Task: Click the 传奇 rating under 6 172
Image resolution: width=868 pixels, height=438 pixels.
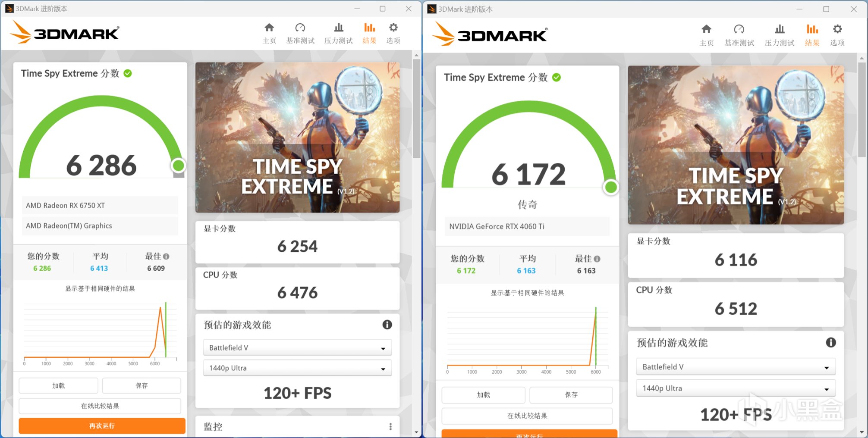Action: pos(527,205)
